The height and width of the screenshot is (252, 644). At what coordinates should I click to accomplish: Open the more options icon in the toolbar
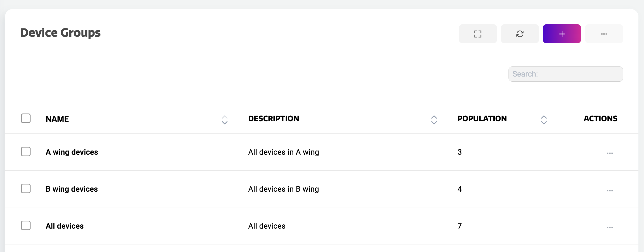[604, 34]
